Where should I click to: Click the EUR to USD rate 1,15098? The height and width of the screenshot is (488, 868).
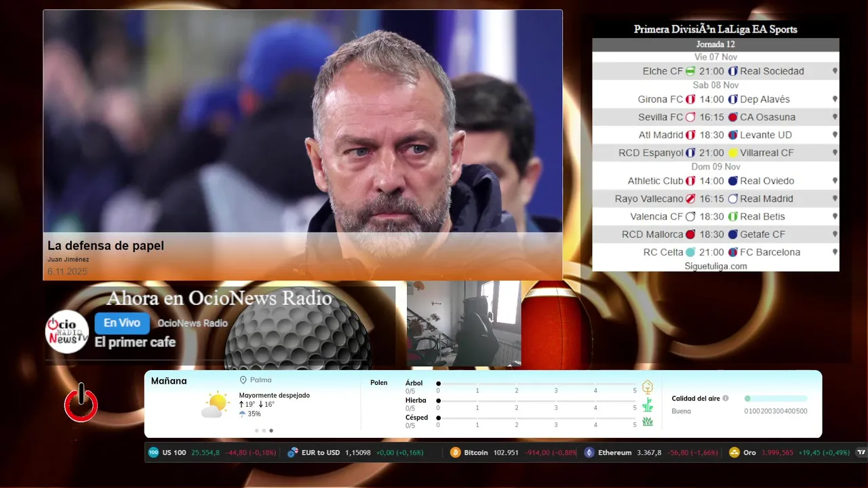(358, 453)
